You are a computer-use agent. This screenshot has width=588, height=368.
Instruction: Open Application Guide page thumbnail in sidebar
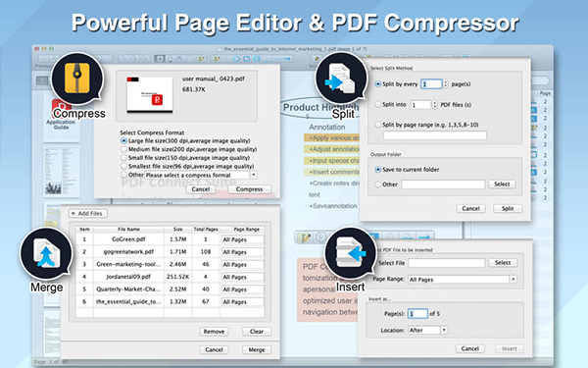click(61, 116)
